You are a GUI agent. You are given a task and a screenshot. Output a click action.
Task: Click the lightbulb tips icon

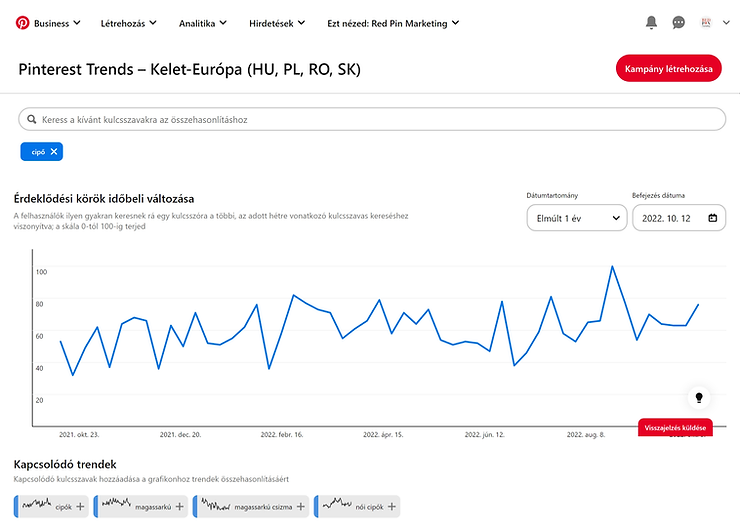pyautogui.click(x=699, y=398)
